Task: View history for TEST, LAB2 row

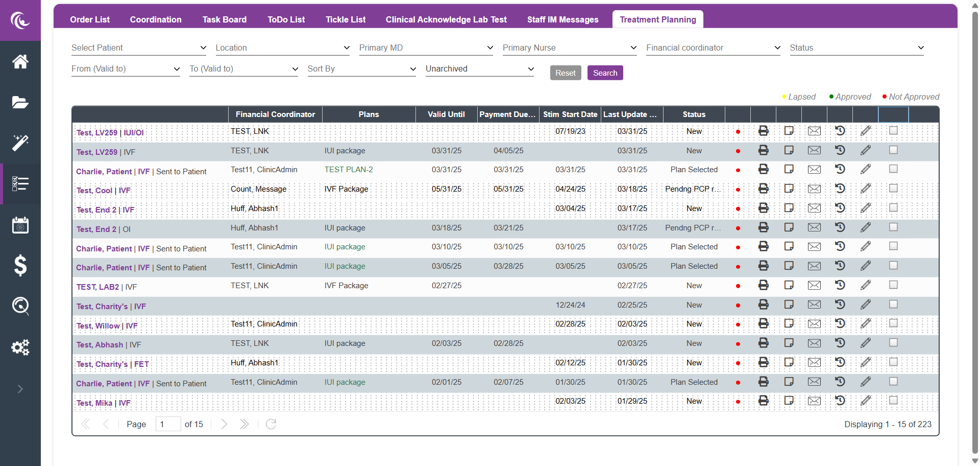Action: point(840,285)
